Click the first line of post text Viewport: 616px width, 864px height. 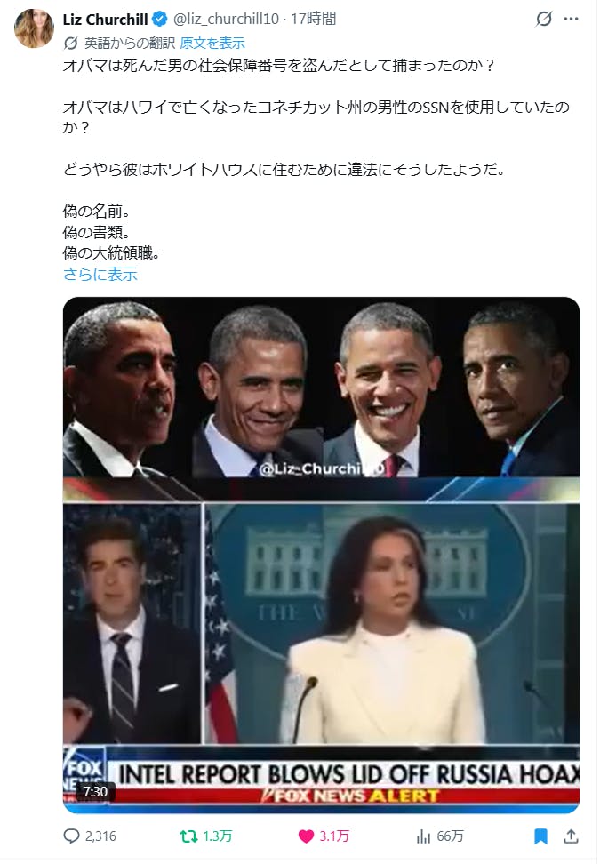click(x=279, y=66)
